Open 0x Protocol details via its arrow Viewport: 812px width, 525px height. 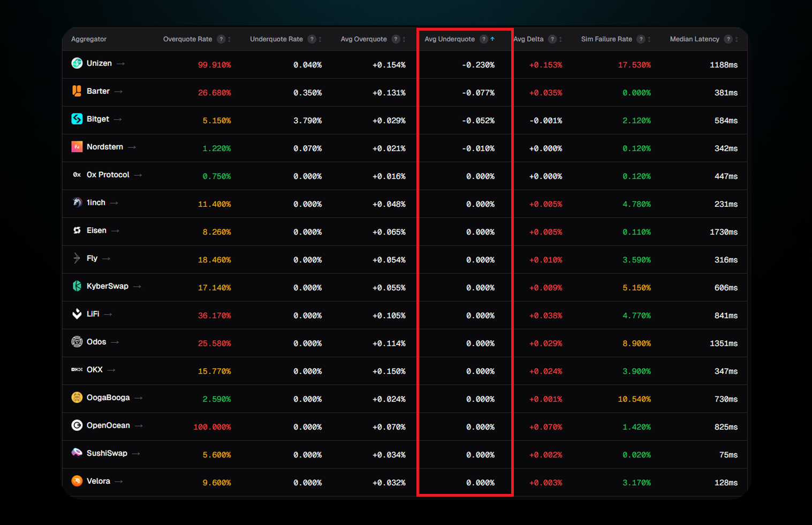tap(138, 175)
